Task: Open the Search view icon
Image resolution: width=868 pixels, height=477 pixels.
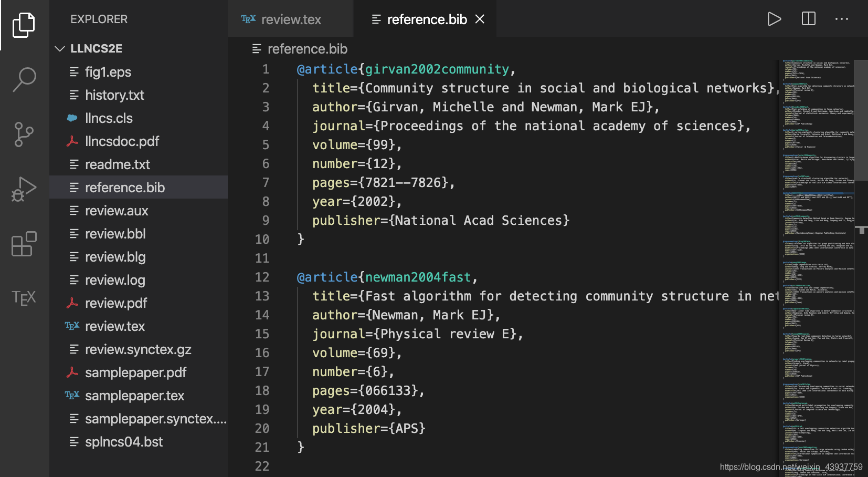Action: [24, 80]
